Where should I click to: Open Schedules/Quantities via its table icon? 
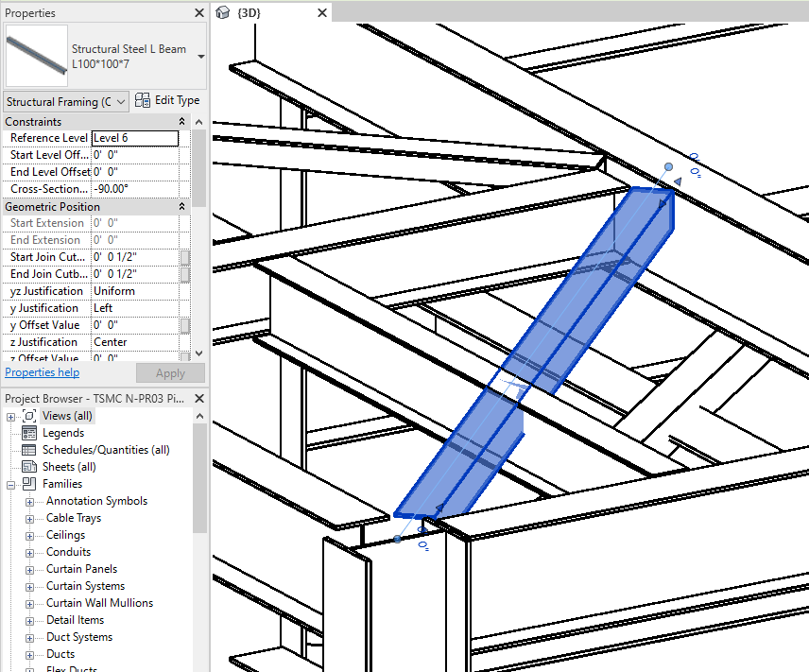tap(27, 450)
